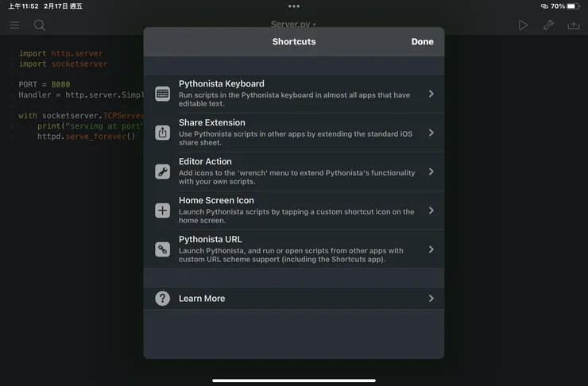Viewport: 588px width, 386px height.
Task: Select Pythonista Keyboard title text
Action: [221, 83]
